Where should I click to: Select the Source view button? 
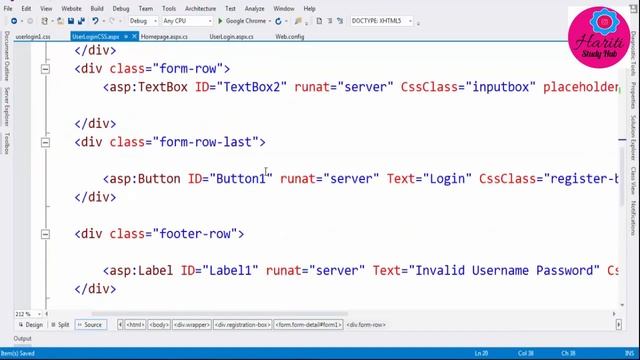tap(90, 325)
